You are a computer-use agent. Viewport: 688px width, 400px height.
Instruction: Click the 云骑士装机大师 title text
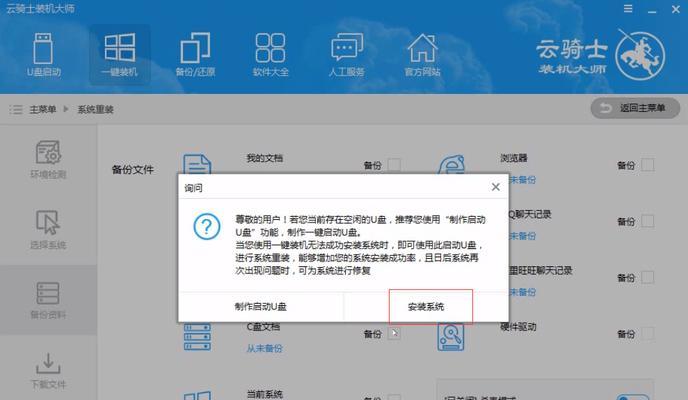(40, 9)
